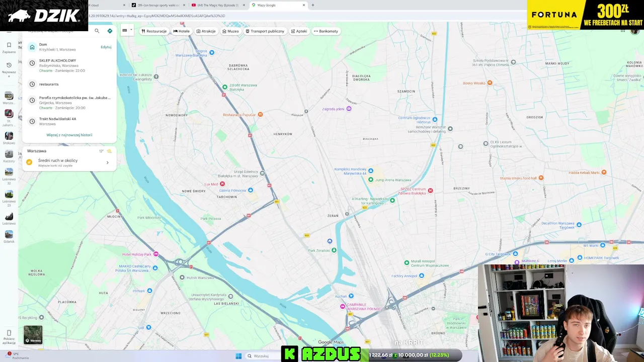Open the taskbar weather widget Pochmurnie

point(18,356)
